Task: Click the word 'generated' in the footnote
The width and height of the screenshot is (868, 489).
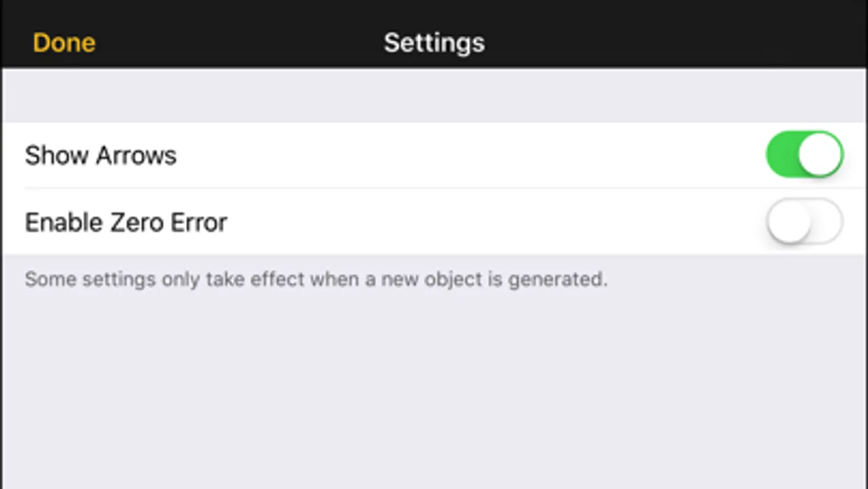Action: click(555, 280)
